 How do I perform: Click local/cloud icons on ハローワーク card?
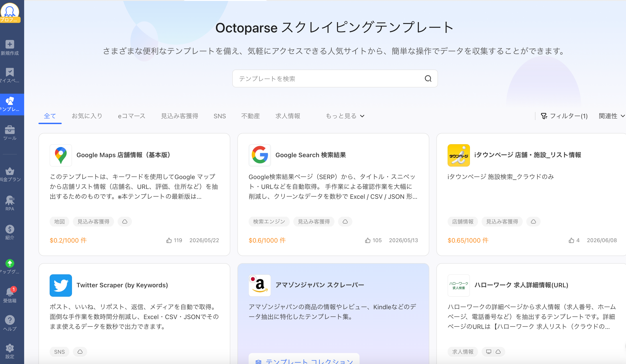[x=493, y=351]
